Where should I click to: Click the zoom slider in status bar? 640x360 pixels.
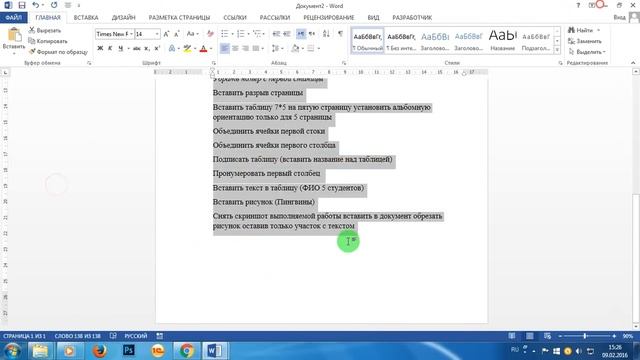(x=587, y=336)
